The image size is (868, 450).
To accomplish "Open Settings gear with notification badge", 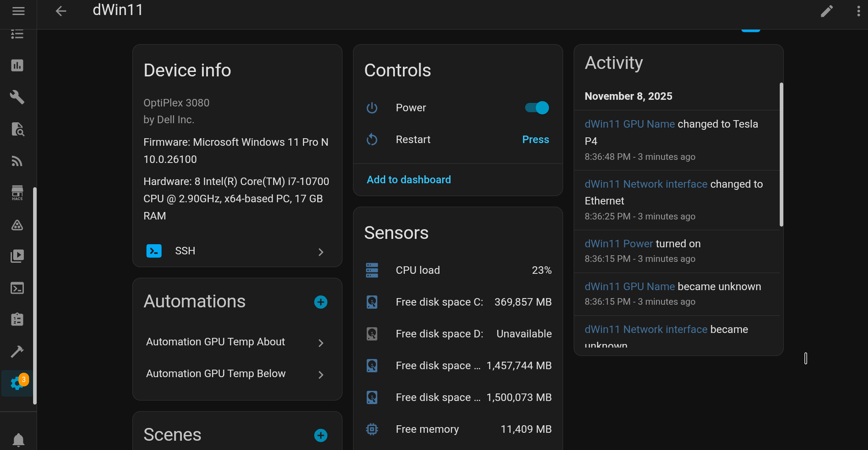I will point(18,383).
